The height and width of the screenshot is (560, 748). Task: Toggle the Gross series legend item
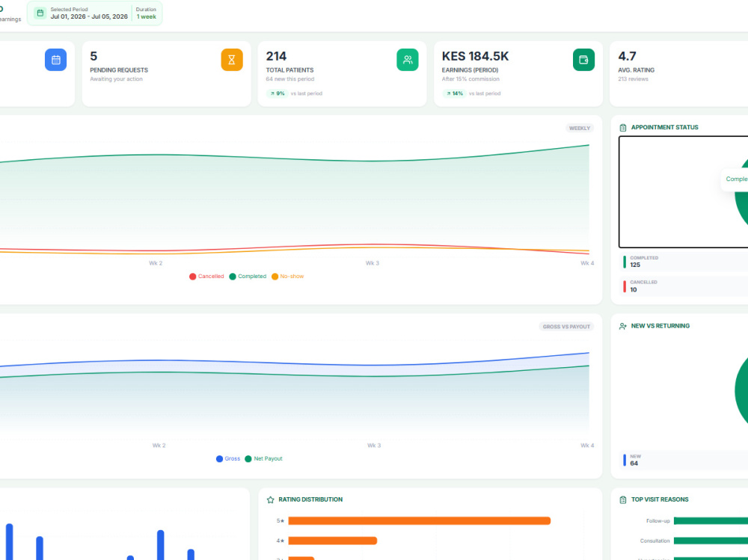(x=228, y=459)
